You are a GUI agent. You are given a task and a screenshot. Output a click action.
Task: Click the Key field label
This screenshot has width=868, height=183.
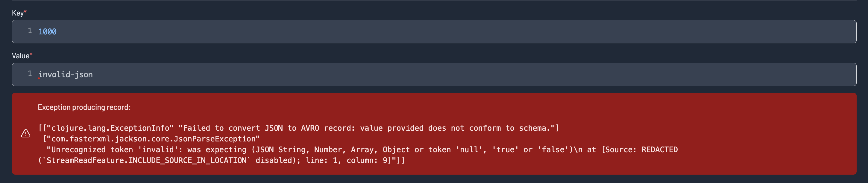[18, 13]
